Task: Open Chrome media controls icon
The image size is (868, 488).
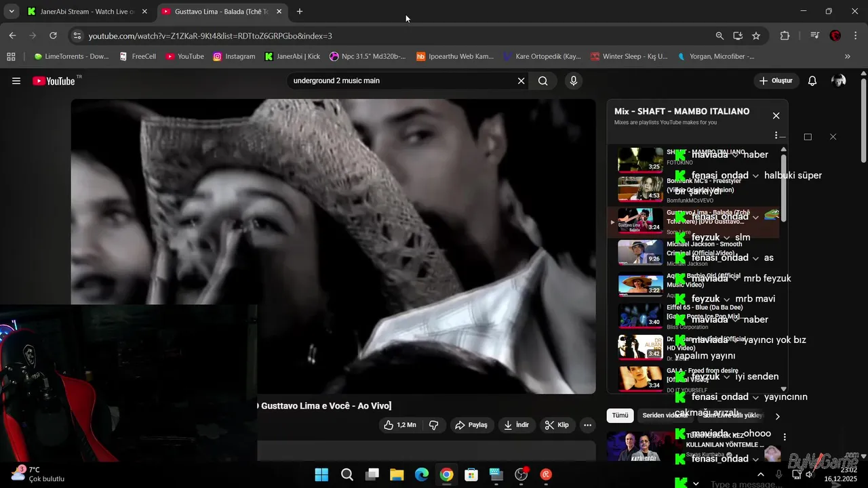Action: tap(815, 36)
